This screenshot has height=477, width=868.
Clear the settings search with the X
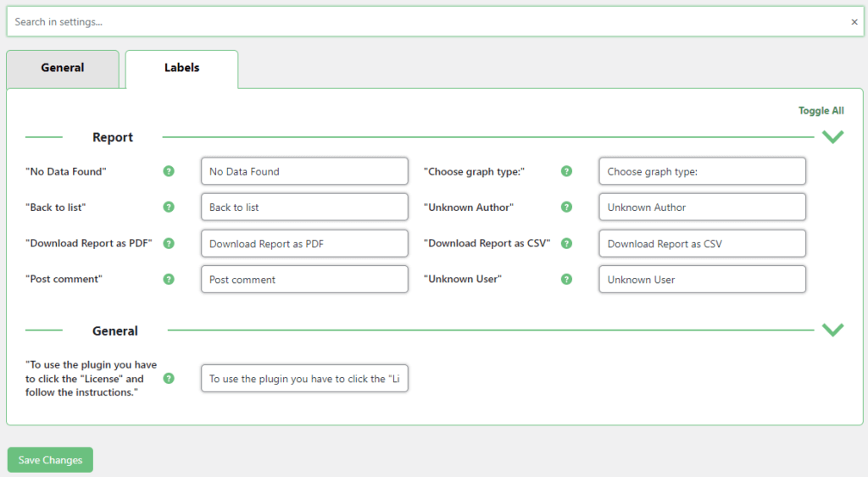click(854, 22)
